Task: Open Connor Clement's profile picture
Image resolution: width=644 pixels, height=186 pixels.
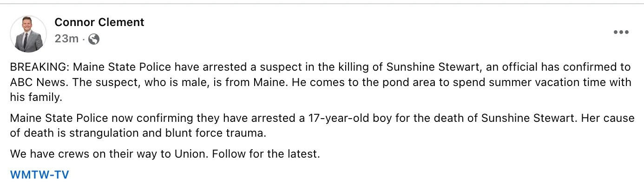Action: (x=28, y=33)
